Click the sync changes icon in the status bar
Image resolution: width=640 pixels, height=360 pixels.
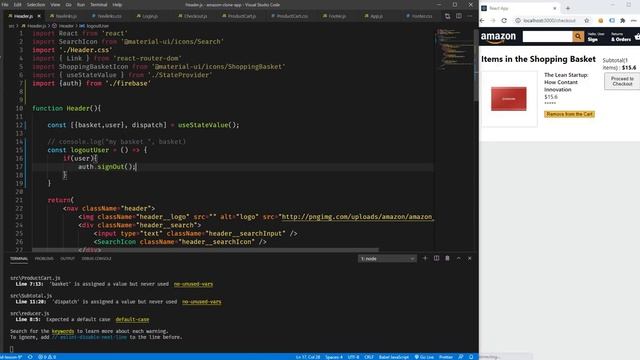[30, 357]
